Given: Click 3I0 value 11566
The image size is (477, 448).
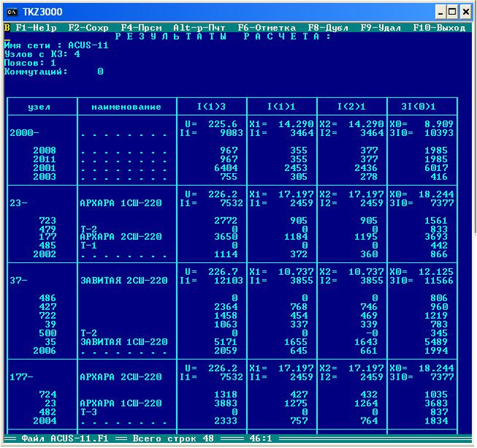Looking at the screenshot, I should [438, 280].
